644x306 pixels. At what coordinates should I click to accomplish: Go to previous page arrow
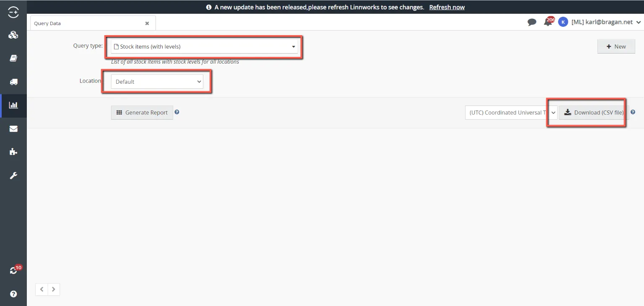click(x=42, y=289)
